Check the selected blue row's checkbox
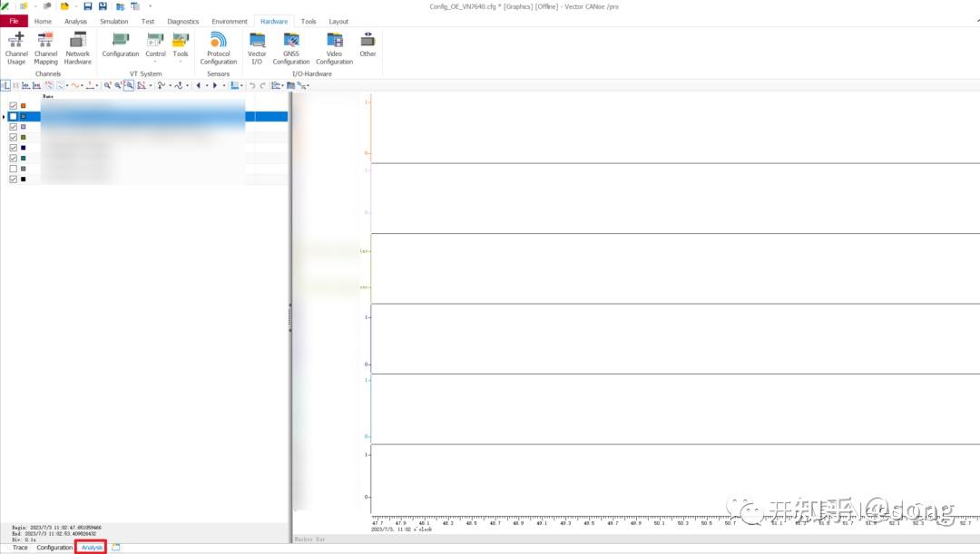 point(13,116)
